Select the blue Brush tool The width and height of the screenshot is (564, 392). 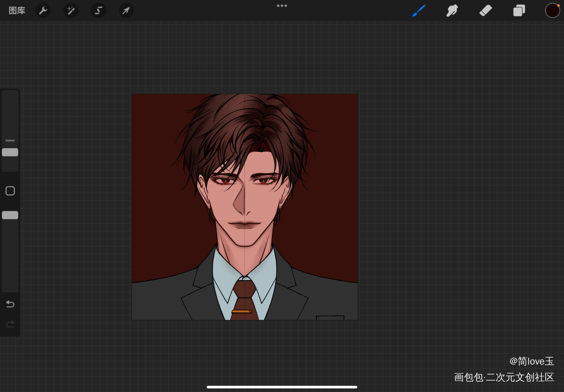[x=419, y=11]
